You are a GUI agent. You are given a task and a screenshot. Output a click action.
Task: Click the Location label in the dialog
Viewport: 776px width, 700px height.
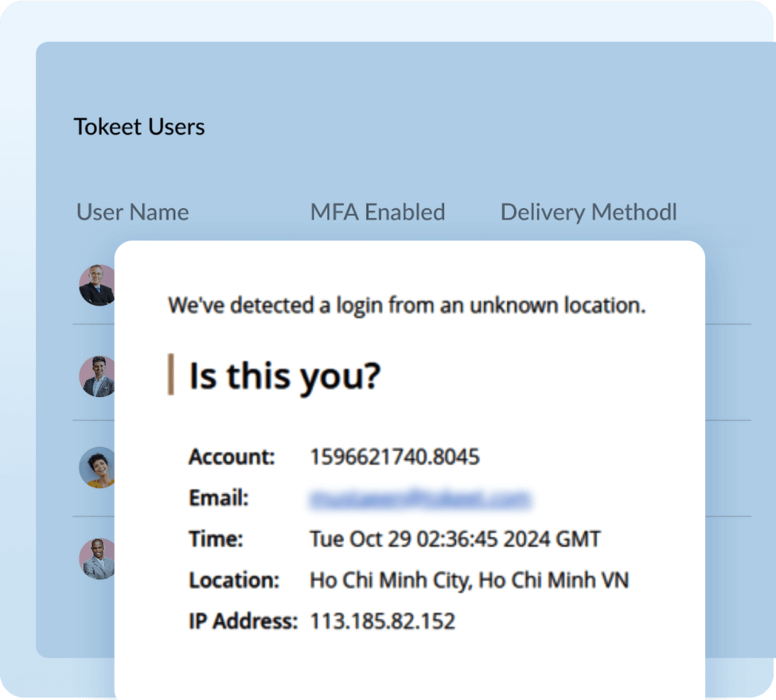[x=234, y=581]
